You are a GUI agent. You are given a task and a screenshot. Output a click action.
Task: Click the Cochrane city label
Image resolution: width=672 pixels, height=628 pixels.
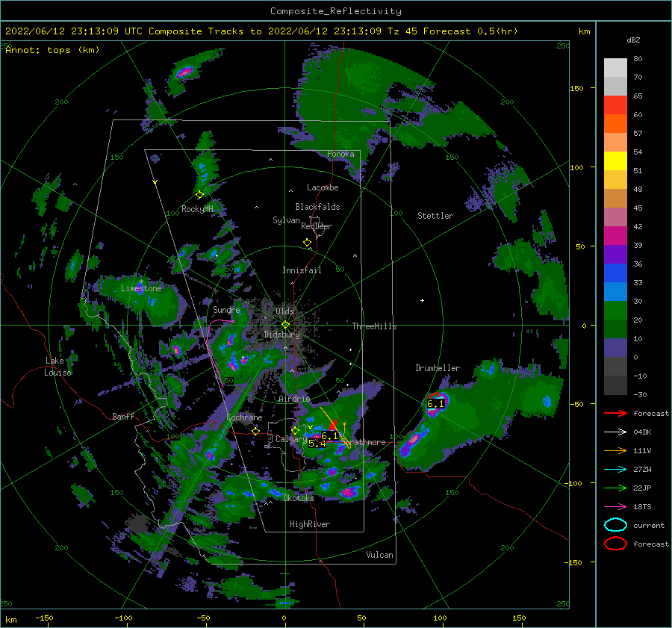(244, 417)
